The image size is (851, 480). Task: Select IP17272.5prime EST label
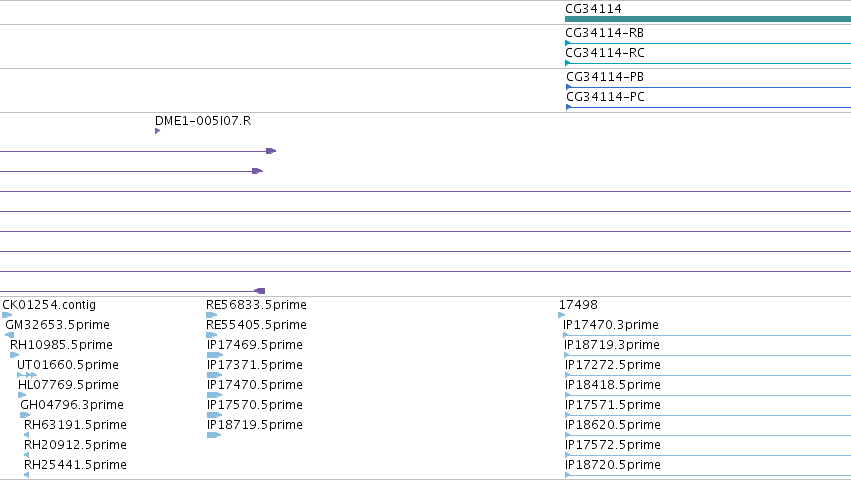(613, 365)
